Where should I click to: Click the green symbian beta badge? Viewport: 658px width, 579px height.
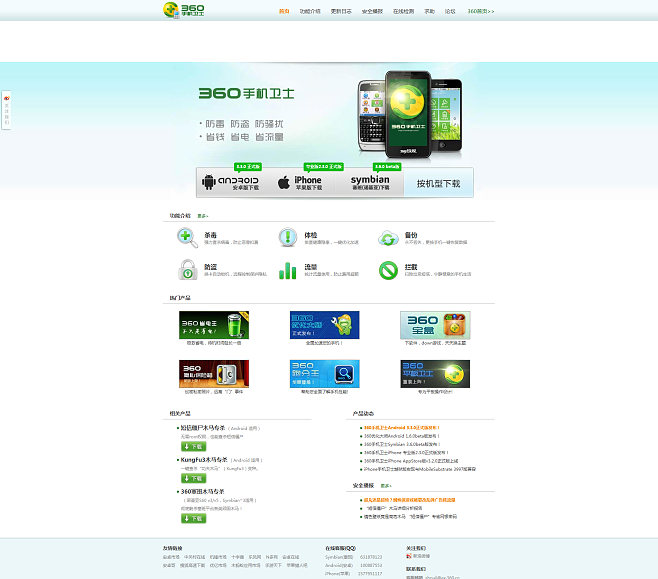click(x=387, y=167)
